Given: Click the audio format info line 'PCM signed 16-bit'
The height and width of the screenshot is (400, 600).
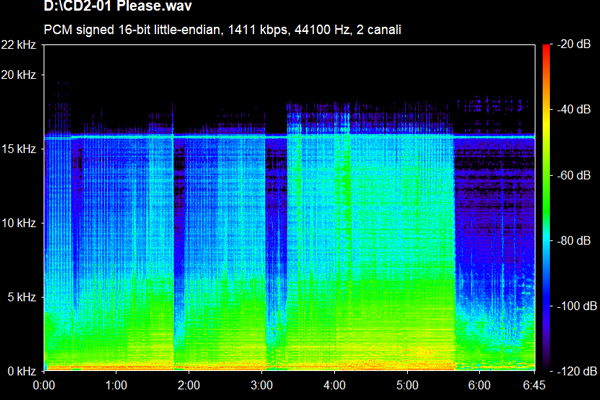Looking at the screenshot, I should [222, 30].
